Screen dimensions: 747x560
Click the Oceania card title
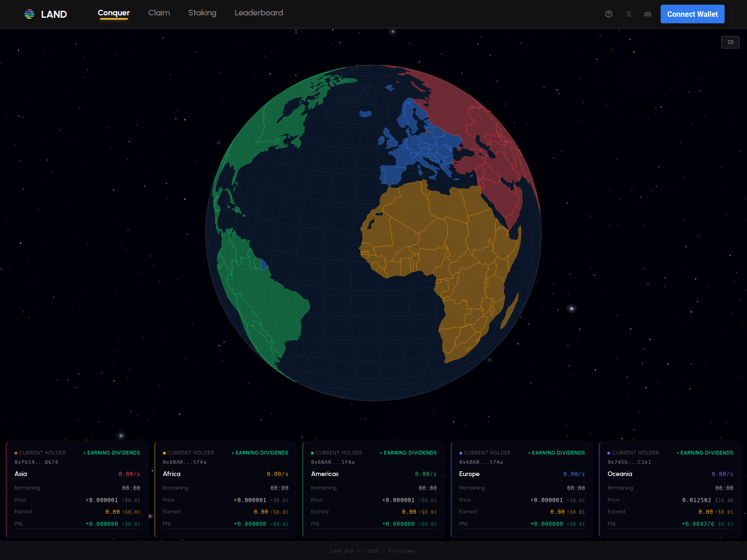pyautogui.click(x=620, y=474)
